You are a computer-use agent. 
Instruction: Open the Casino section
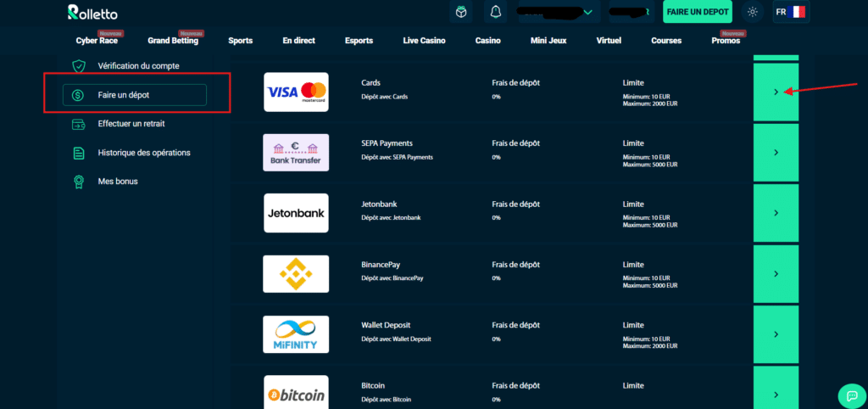coord(487,41)
